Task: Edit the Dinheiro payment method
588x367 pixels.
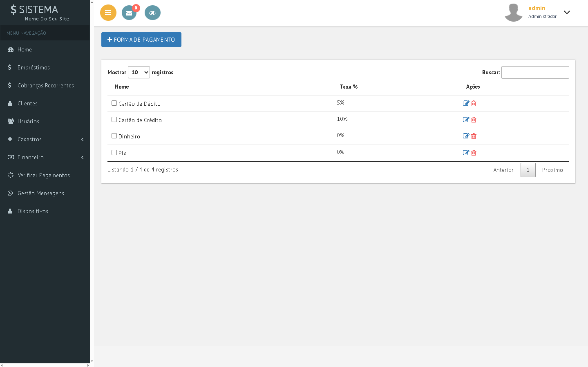Action: click(466, 136)
